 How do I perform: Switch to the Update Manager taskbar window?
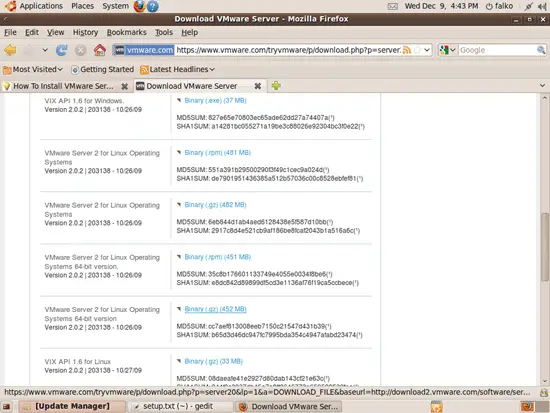coord(72,406)
